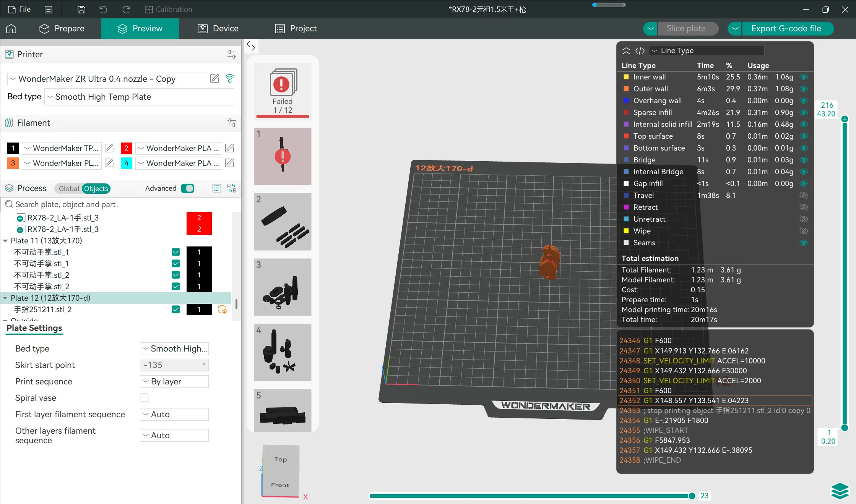
Task: Switch to the Preview tab
Action: pyautogui.click(x=140, y=29)
